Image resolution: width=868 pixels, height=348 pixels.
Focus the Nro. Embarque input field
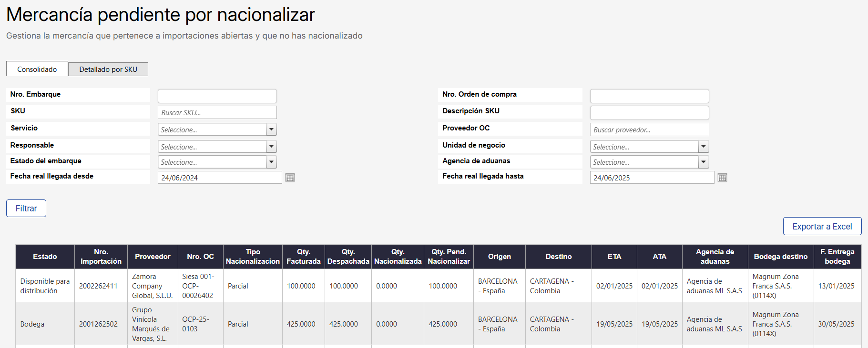pyautogui.click(x=217, y=96)
